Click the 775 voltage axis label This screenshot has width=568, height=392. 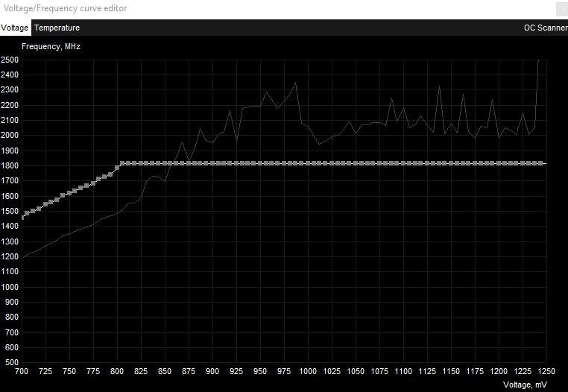click(x=93, y=371)
